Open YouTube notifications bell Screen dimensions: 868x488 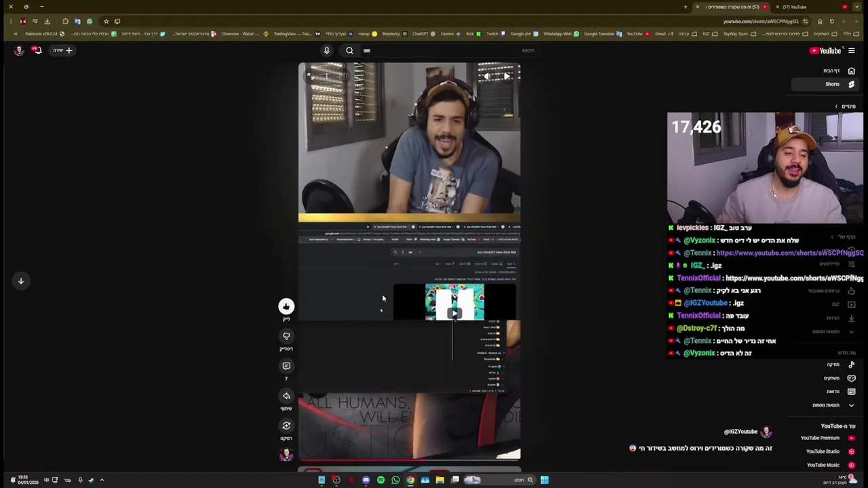pos(37,50)
